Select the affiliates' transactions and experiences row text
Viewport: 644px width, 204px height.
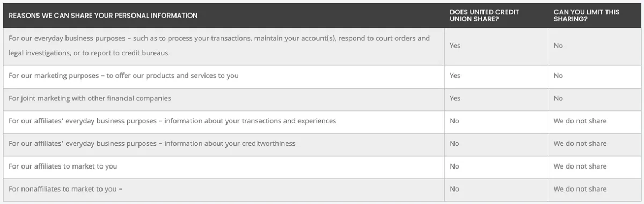click(172, 121)
